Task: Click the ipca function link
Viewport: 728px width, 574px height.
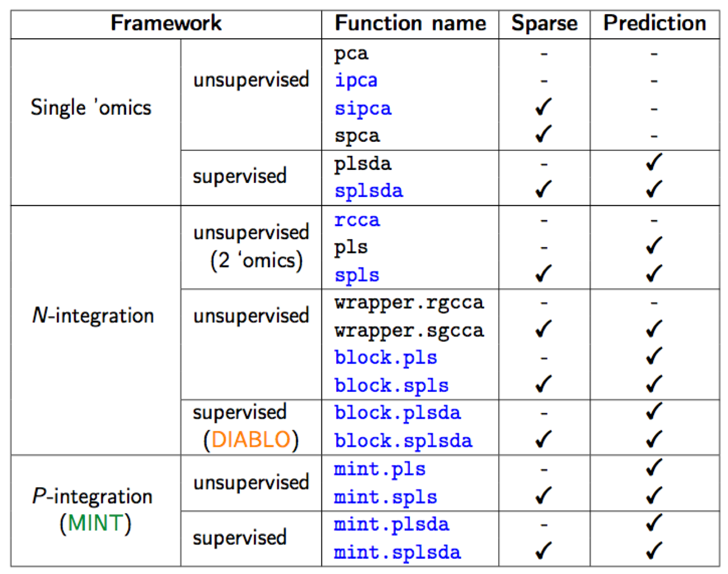Action: click(356, 81)
